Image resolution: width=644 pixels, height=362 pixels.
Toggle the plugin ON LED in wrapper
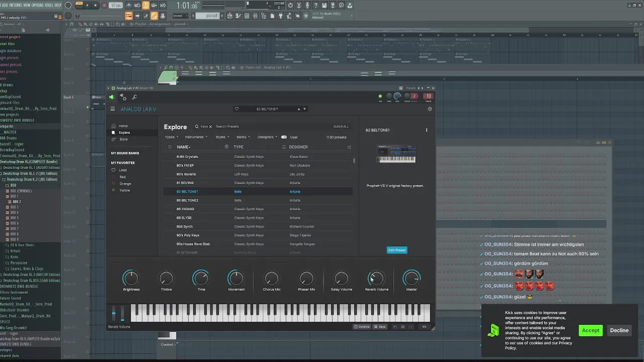tap(380, 96)
